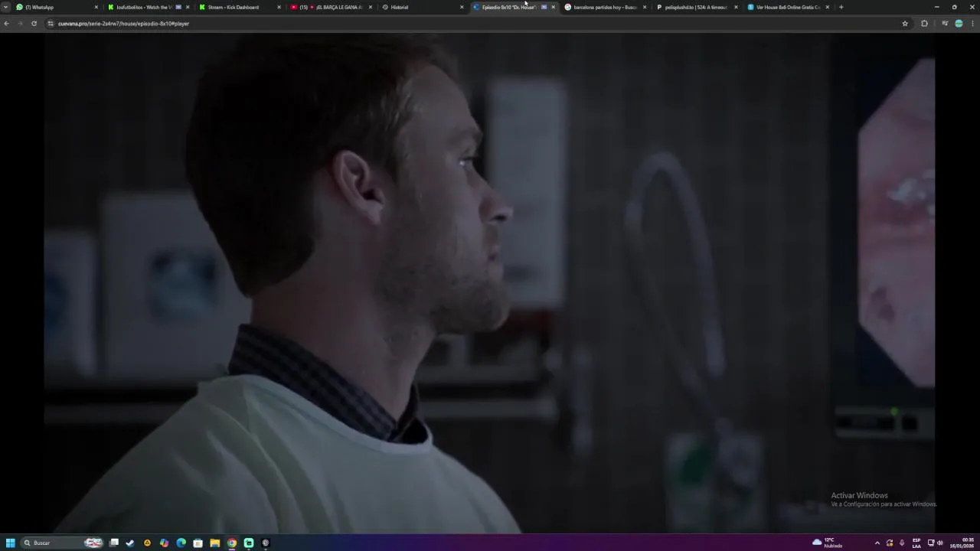
Task: Open the green profile avatar
Action: tap(959, 24)
